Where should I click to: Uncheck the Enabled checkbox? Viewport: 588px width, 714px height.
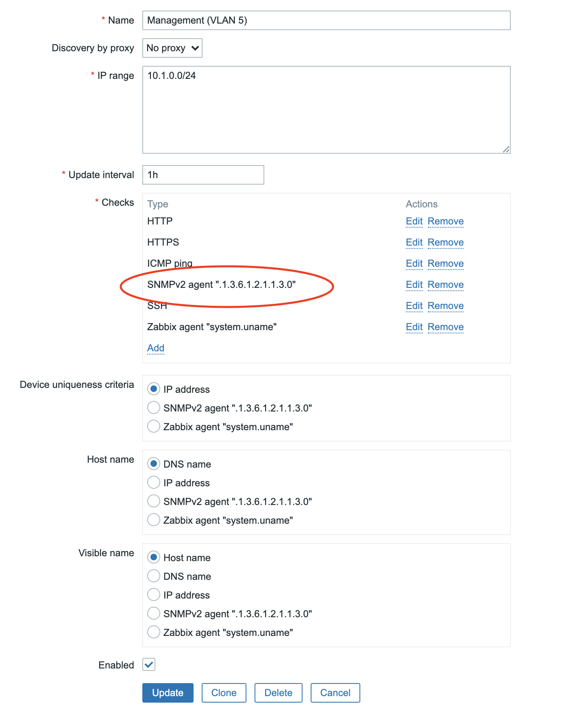pos(149,664)
